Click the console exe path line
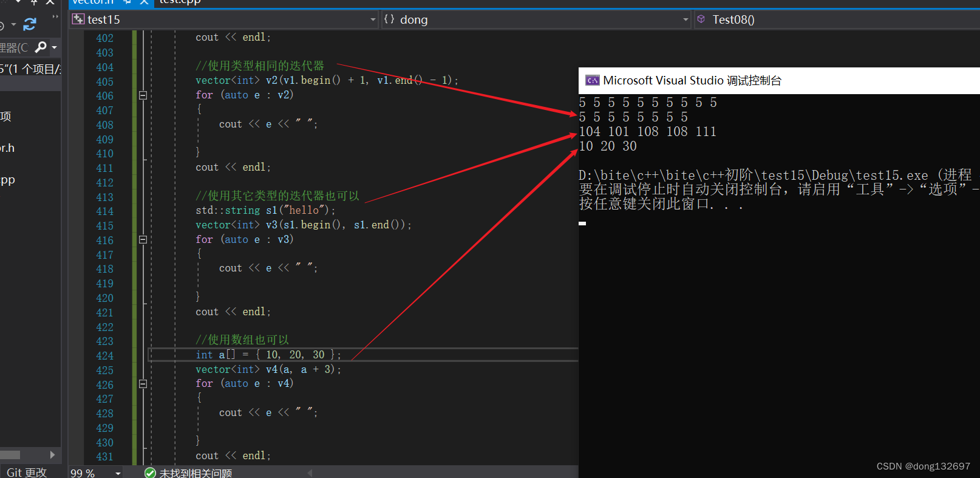Viewport: 980px width, 478px height. click(775, 176)
